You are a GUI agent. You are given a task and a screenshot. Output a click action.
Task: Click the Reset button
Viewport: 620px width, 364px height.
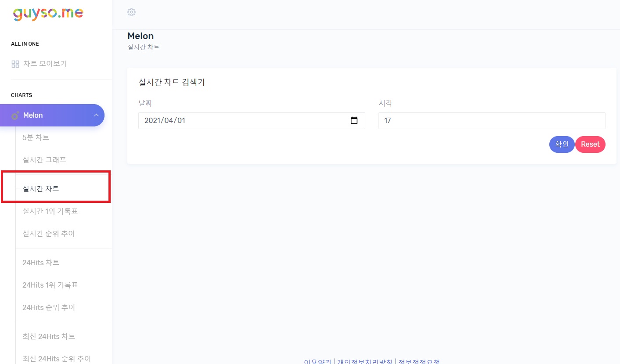590,144
